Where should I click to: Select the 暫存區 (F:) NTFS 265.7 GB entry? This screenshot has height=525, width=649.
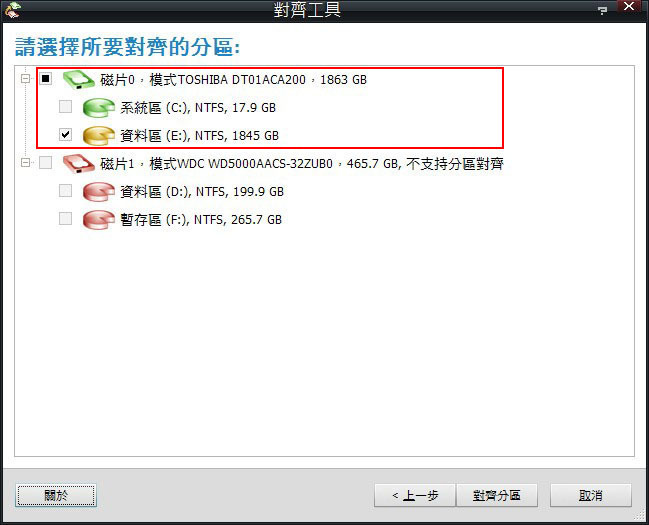point(201,219)
